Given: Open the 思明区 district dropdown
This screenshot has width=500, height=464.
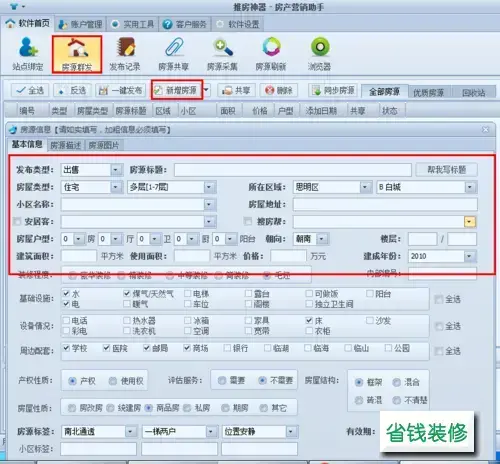Looking at the screenshot, I should point(365,187).
